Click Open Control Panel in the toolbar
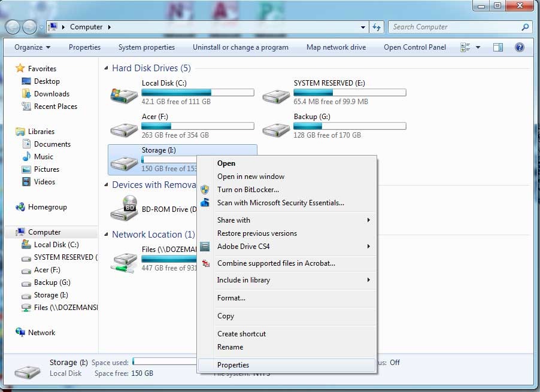540x392 pixels. (415, 47)
